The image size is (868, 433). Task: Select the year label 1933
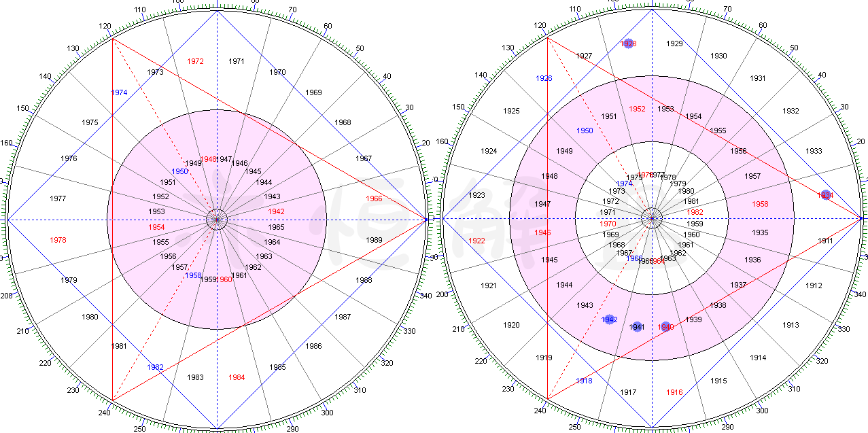[x=814, y=151]
